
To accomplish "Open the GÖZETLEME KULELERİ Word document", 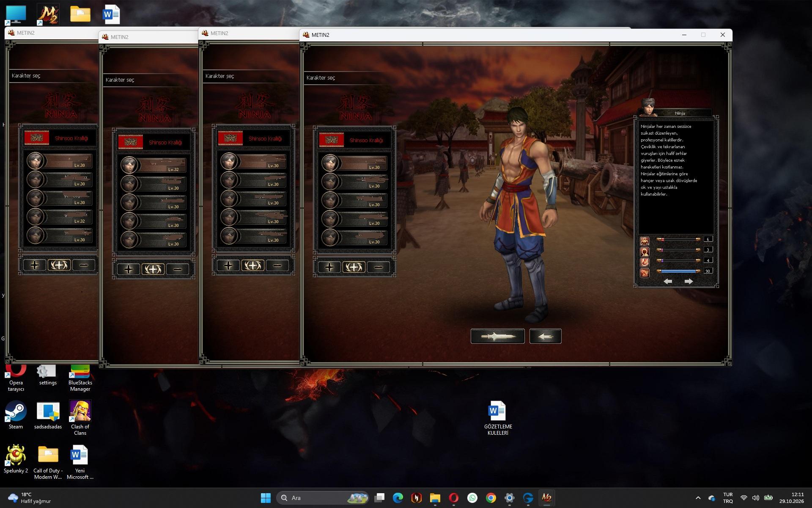I will (x=497, y=418).
